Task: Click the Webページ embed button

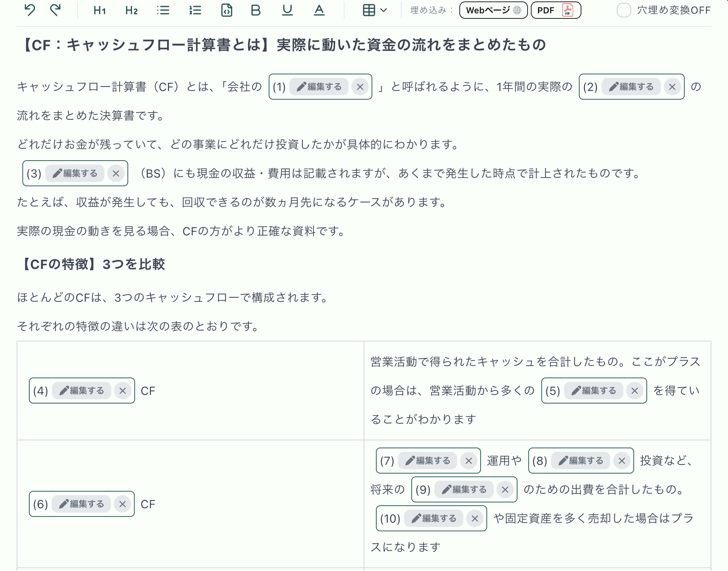Action: [x=493, y=10]
